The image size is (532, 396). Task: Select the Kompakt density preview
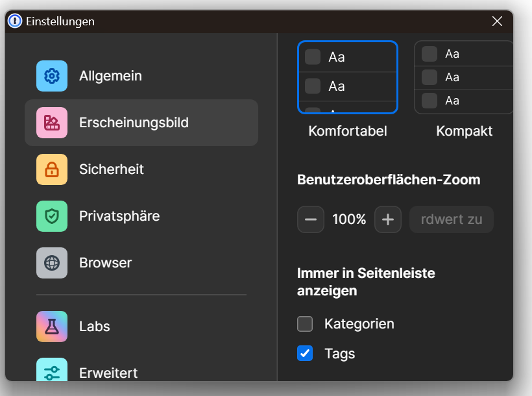click(463, 77)
